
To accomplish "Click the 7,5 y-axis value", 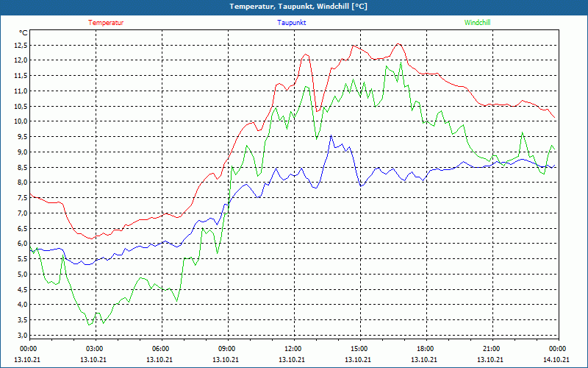I will (x=23, y=198).
